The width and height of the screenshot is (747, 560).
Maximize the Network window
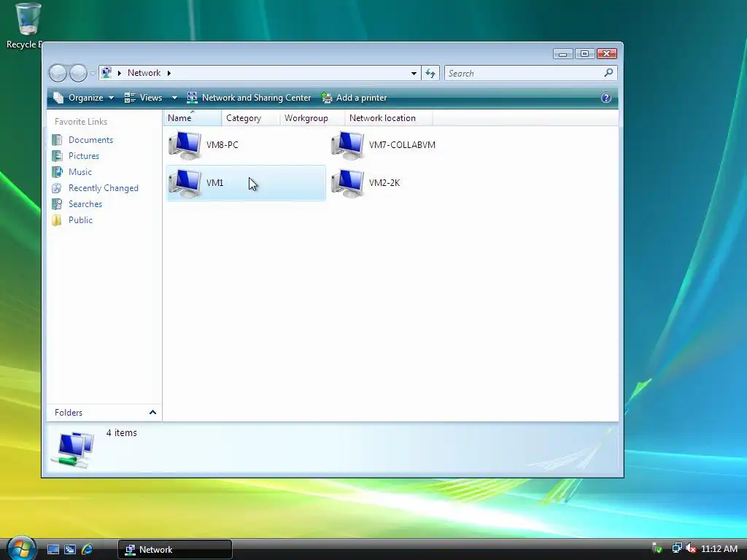click(584, 54)
